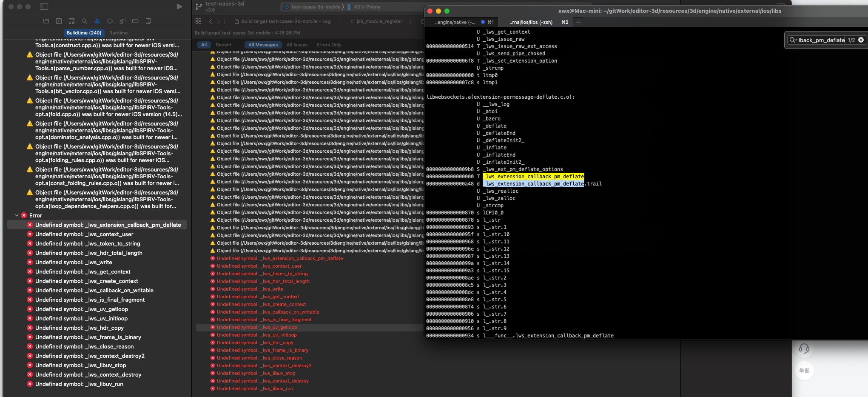This screenshot has height=397, width=868.
Task: Open the Symbol navigator icon
Action: tap(71, 21)
